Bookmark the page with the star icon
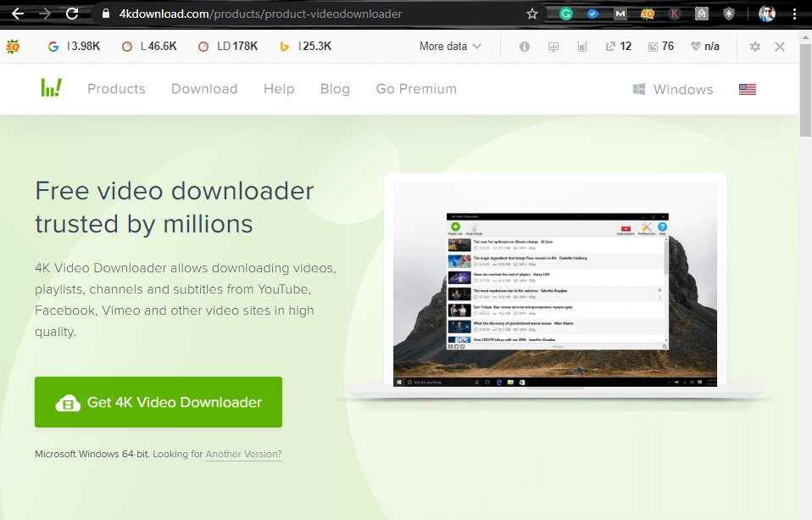This screenshot has width=812, height=520. click(531, 14)
